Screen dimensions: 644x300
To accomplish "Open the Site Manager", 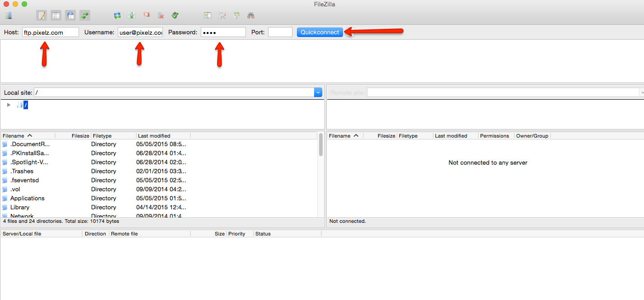I will [x=9, y=15].
